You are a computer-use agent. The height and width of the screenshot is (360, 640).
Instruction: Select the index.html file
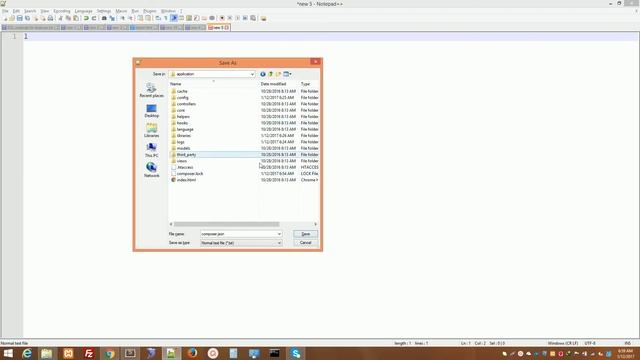click(186, 180)
